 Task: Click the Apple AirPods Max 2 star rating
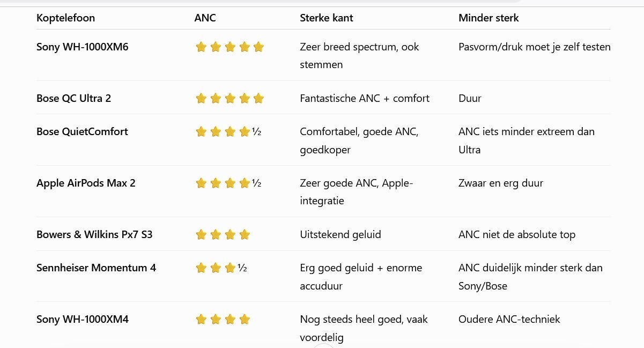(x=228, y=183)
